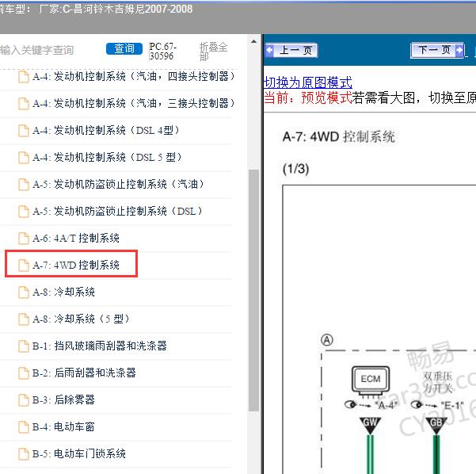This screenshot has width=476, height=474.
Task: Click document icon beside B-1 挡风玻璃雨刮器
Action: 24,346
